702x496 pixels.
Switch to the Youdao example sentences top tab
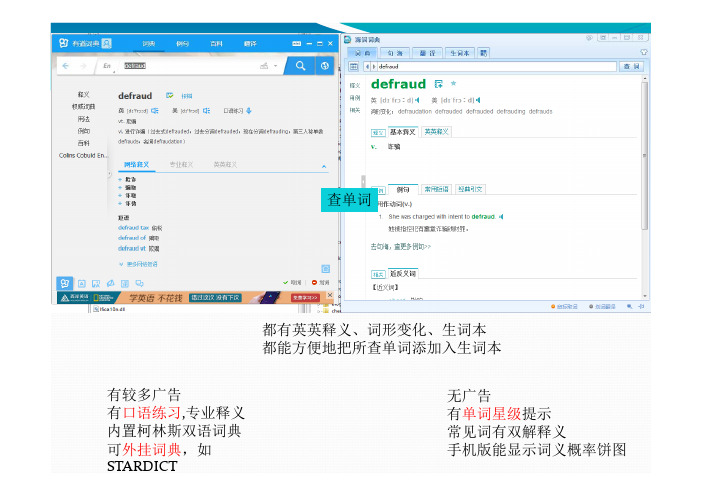(x=182, y=43)
